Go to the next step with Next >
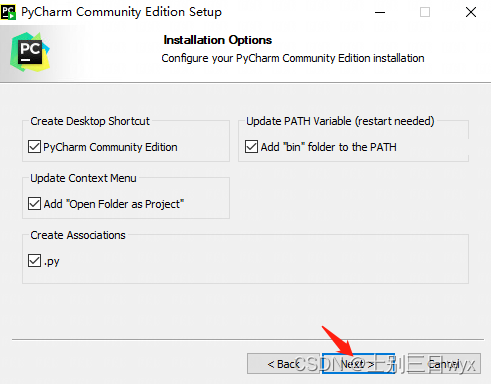Image resolution: width=491 pixels, height=384 pixels. 358,364
